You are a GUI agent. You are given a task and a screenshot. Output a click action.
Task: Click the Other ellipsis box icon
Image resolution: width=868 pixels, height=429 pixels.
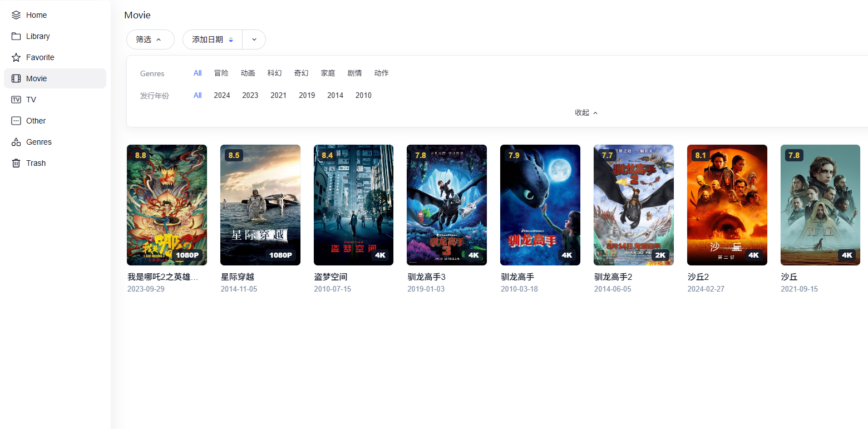click(x=16, y=121)
